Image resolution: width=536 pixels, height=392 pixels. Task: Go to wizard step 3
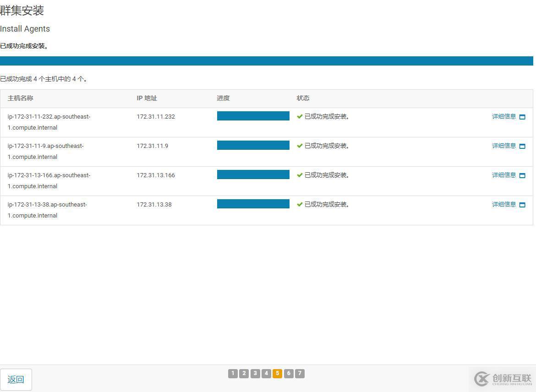[255, 373]
